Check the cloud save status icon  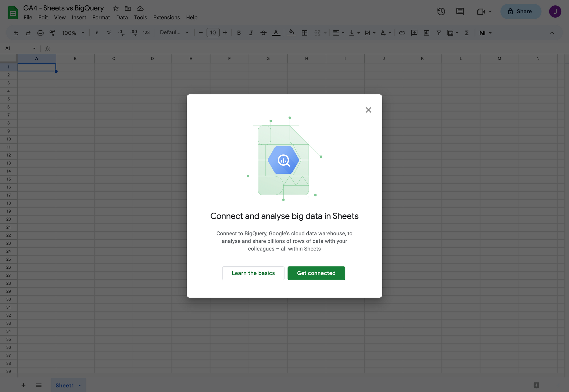tap(140, 9)
